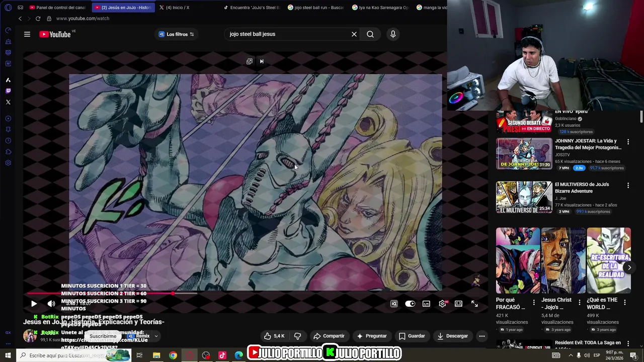This screenshot has width=644, height=362.
Task: Go to the YouTube home logo
Action: pos(55,34)
